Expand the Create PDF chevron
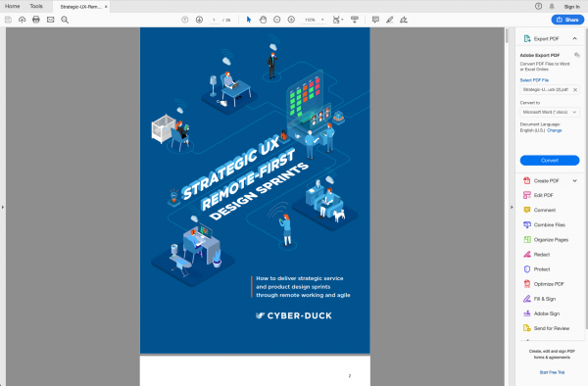The width and height of the screenshot is (588, 386). click(x=574, y=180)
